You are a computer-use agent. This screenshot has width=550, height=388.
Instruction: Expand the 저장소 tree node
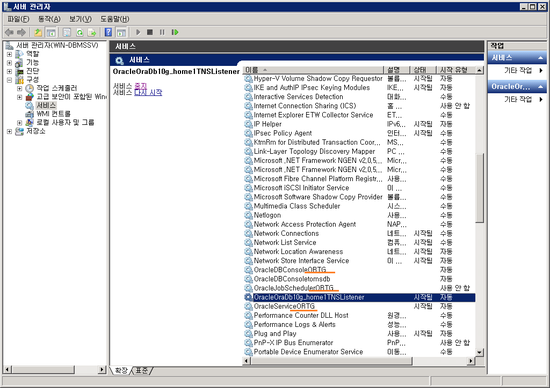pyautogui.click(x=9, y=132)
